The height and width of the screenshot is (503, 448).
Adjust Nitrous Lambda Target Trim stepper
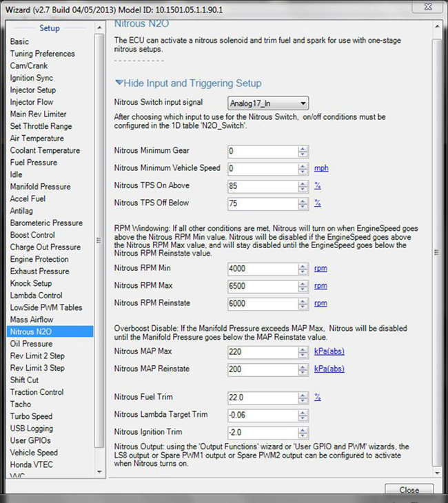tap(303, 415)
